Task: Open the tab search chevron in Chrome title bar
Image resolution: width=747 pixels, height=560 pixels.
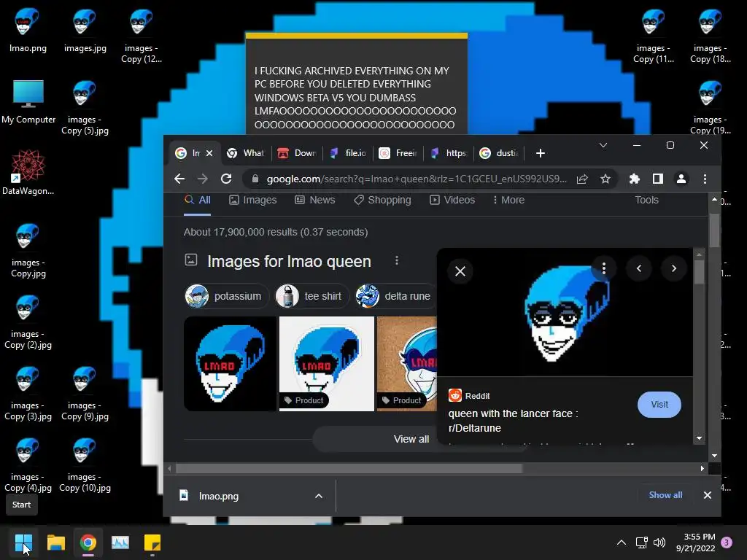Action: point(603,145)
